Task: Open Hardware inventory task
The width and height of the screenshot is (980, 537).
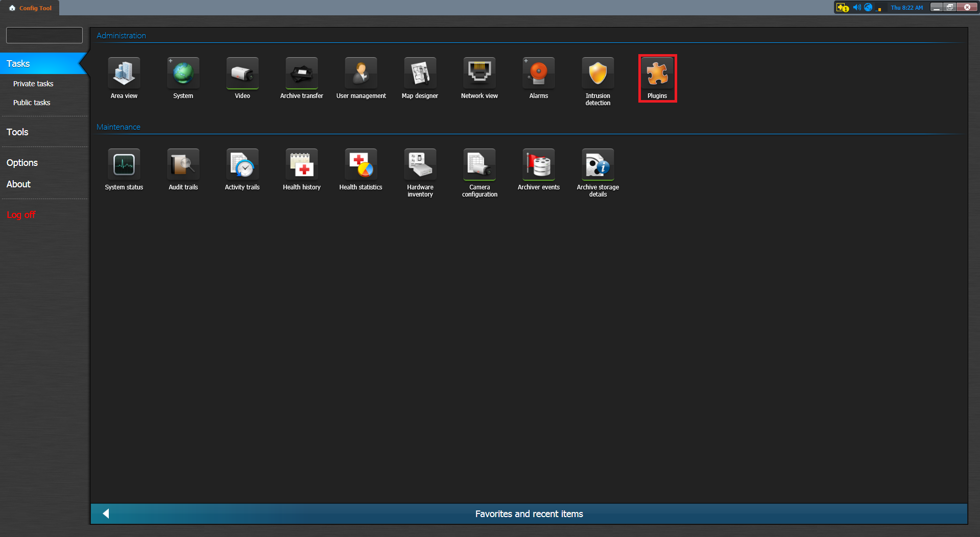Action: tap(420, 165)
